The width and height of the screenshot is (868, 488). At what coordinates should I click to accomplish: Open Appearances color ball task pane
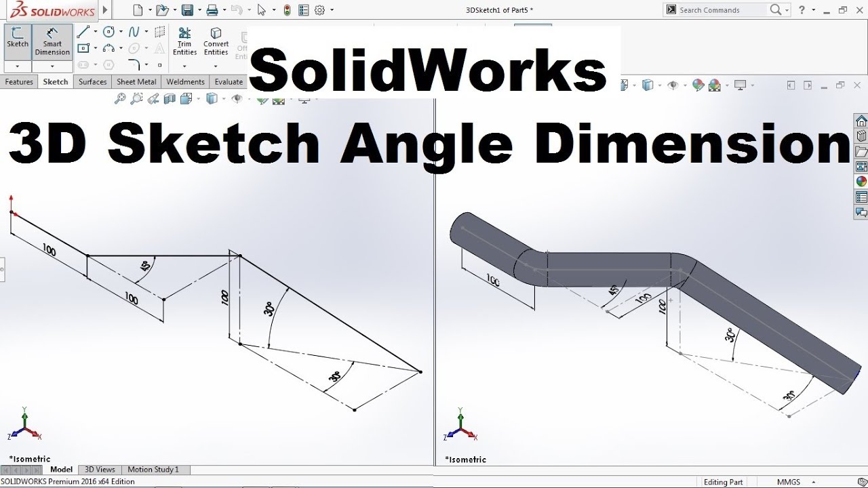[861, 182]
